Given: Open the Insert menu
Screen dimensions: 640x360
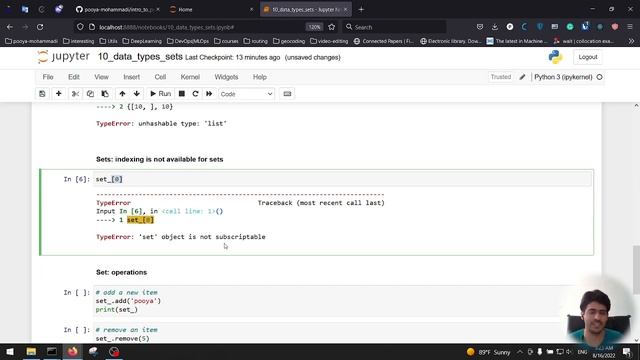Looking at the screenshot, I should coord(131,77).
